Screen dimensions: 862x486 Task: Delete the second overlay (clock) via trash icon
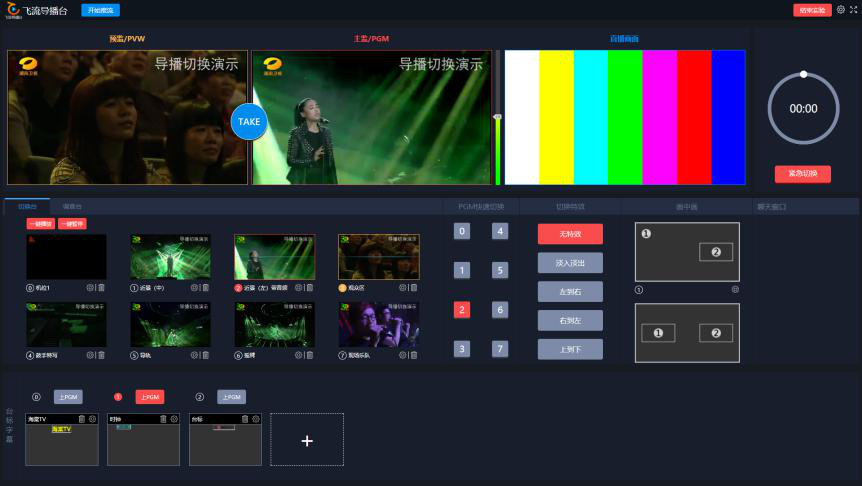click(x=163, y=419)
